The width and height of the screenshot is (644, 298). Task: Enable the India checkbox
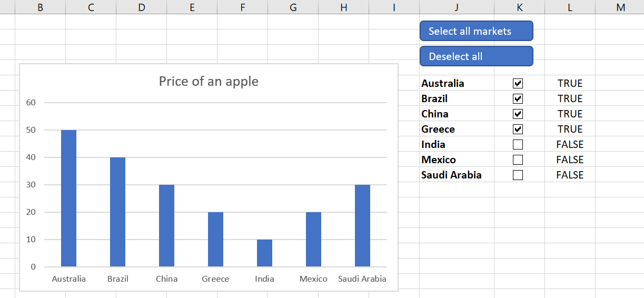coord(518,144)
